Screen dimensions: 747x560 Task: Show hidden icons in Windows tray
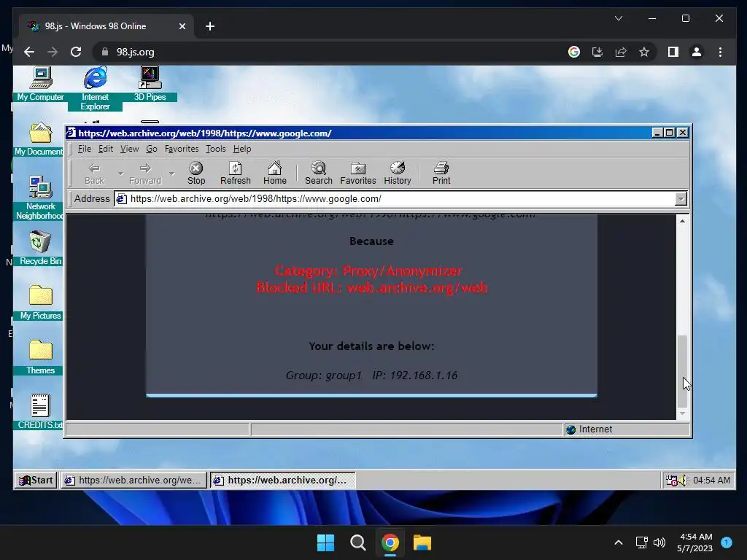619,542
